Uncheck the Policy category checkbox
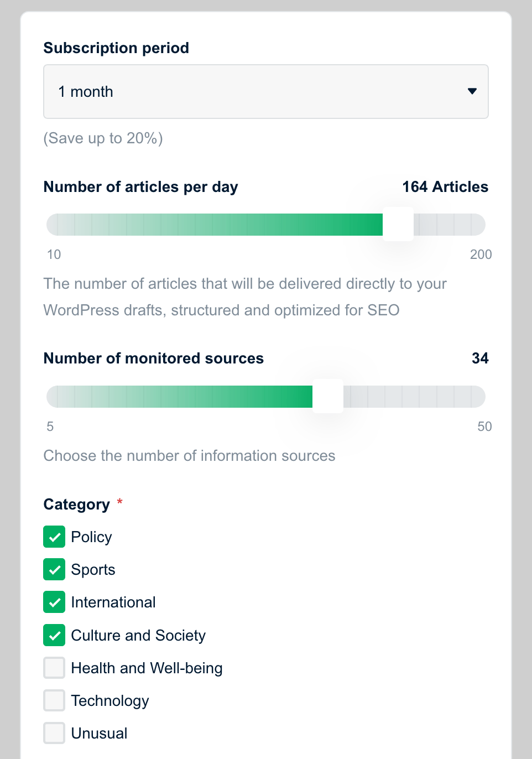532x759 pixels. click(54, 537)
